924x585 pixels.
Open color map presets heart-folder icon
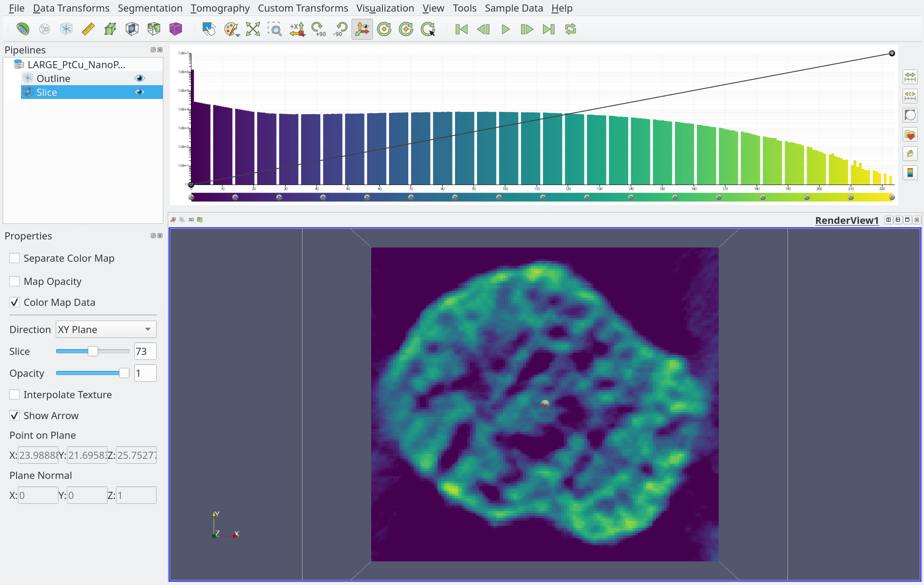pyautogui.click(x=910, y=135)
